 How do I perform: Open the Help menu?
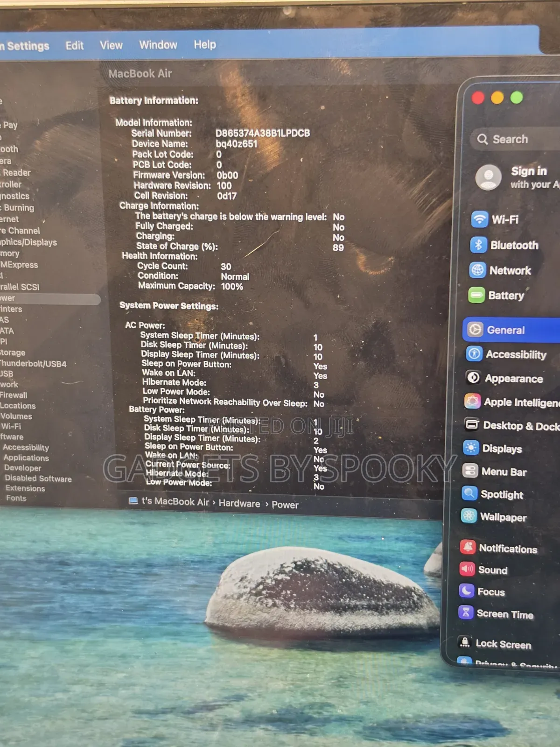205,44
